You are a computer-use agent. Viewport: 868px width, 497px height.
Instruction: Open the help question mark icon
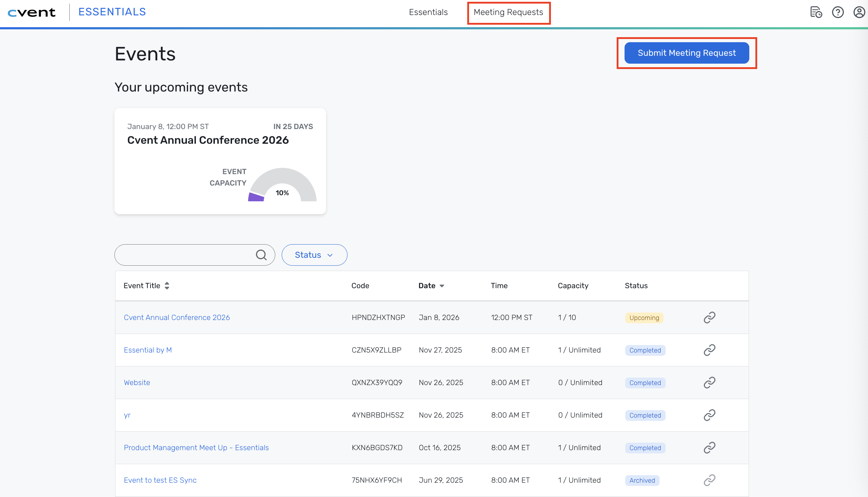(838, 13)
